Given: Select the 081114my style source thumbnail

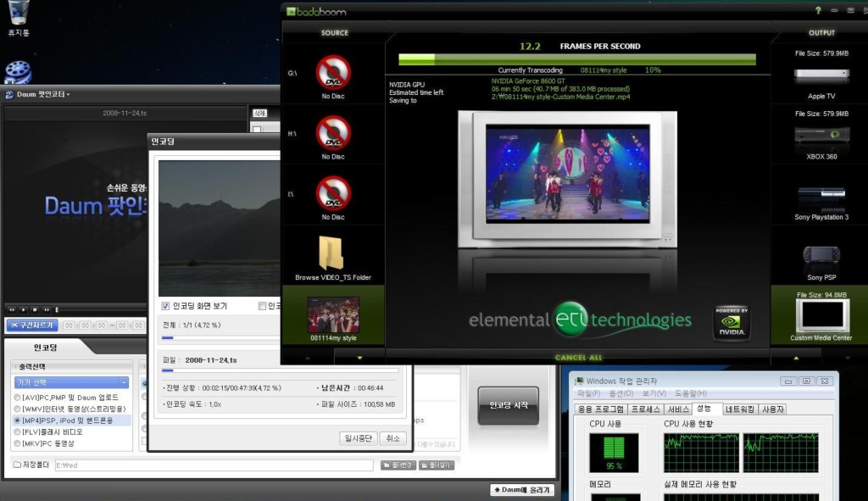Looking at the screenshot, I should tap(333, 315).
